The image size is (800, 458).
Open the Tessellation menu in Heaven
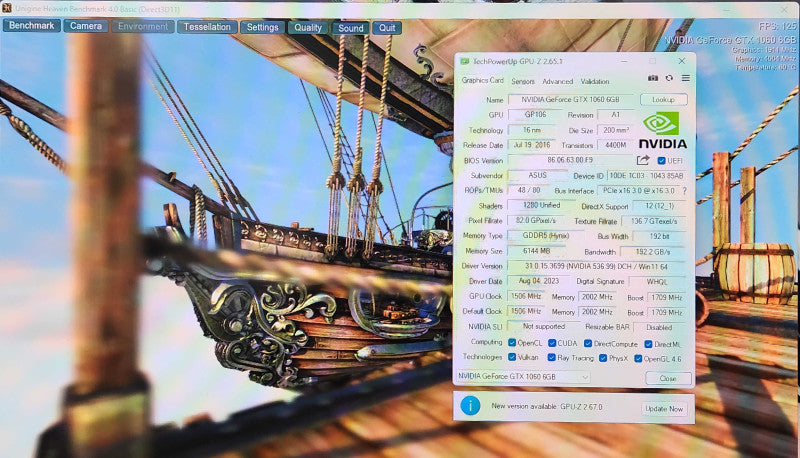(207, 27)
